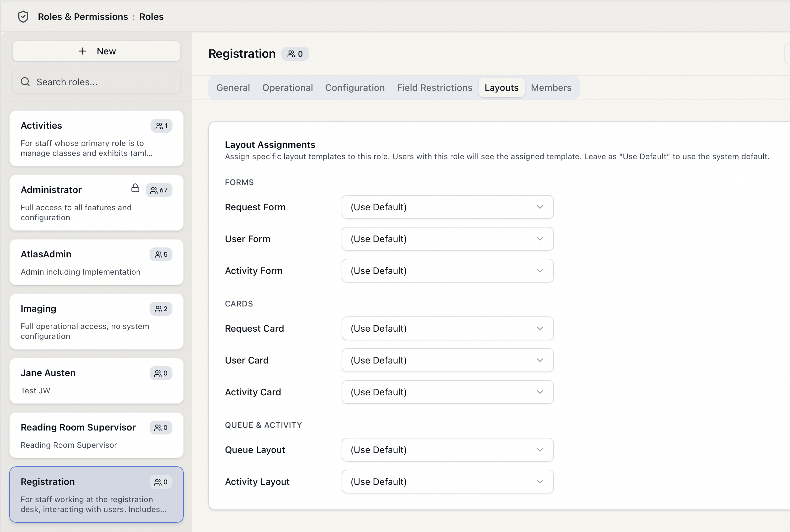Click the Request Form label
The height and width of the screenshot is (532, 790).
(x=255, y=207)
